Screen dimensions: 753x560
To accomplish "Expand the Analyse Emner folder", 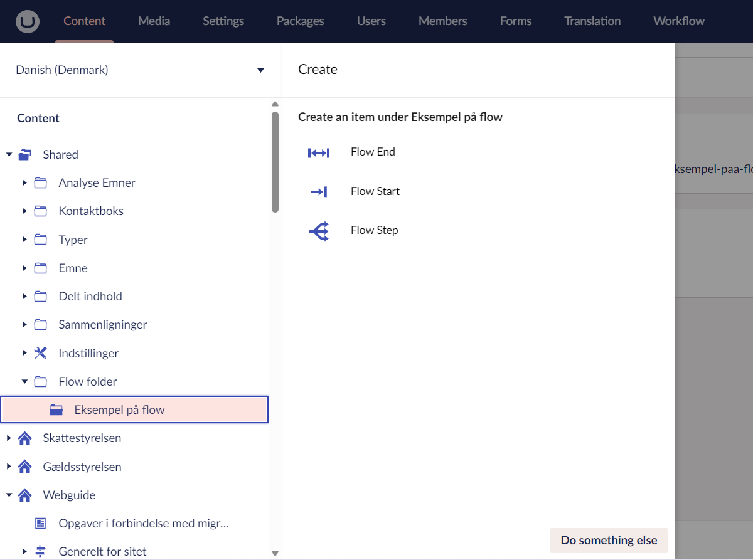I will point(24,183).
